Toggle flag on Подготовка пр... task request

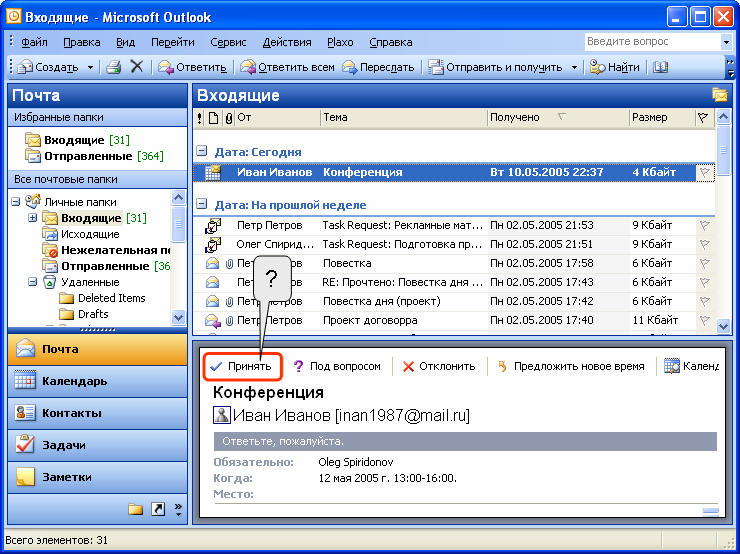(705, 245)
